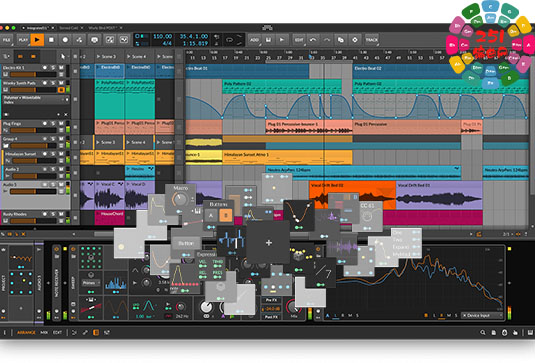Switch to ARRANGE view
This screenshot has height=363, width=535.
pyautogui.click(x=26, y=332)
